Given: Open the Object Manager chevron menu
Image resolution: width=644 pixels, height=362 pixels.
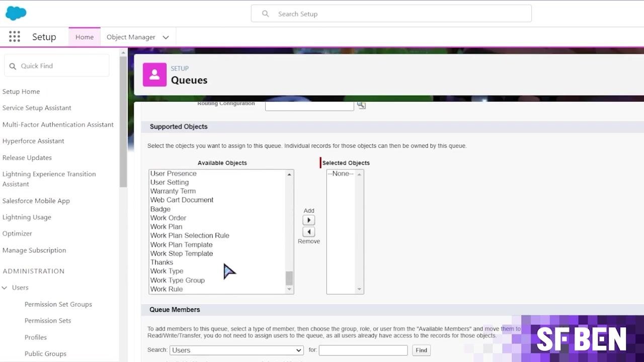Looking at the screenshot, I should pos(166,37).
